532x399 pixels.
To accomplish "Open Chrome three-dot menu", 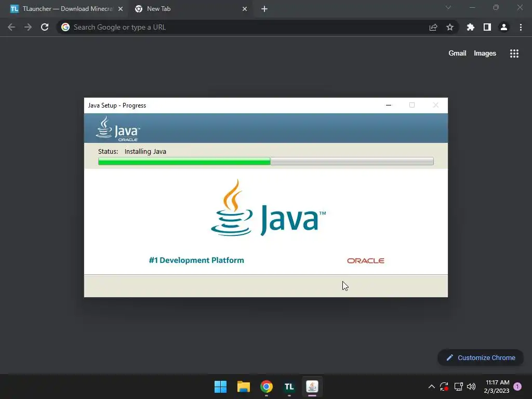I will (521, 27).
